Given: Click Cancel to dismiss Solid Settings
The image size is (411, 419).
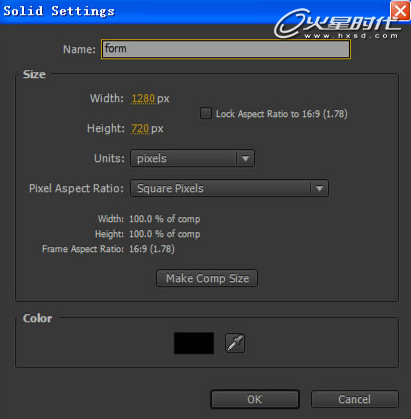Looking at the screenshot, I should click(355, 399).
